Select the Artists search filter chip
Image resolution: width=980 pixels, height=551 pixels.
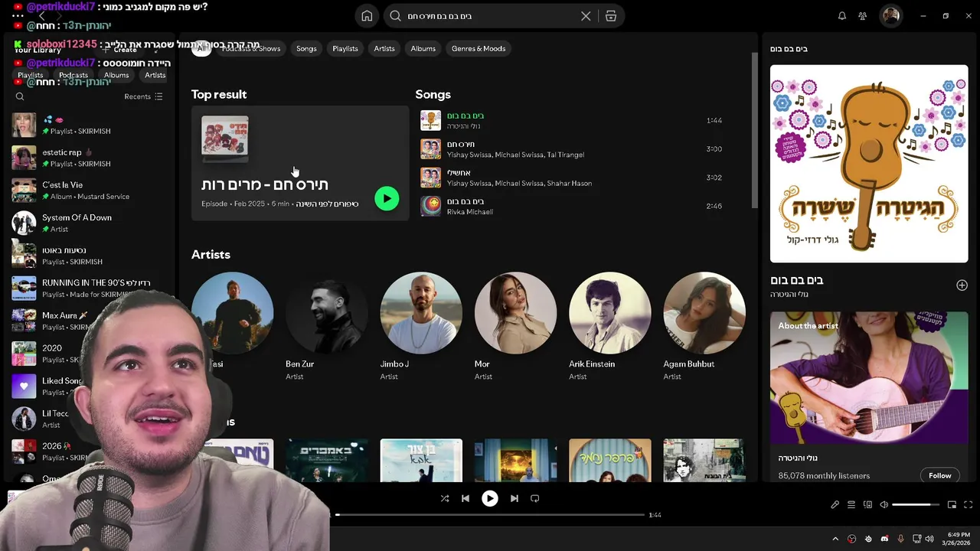(x=384, y=48)
